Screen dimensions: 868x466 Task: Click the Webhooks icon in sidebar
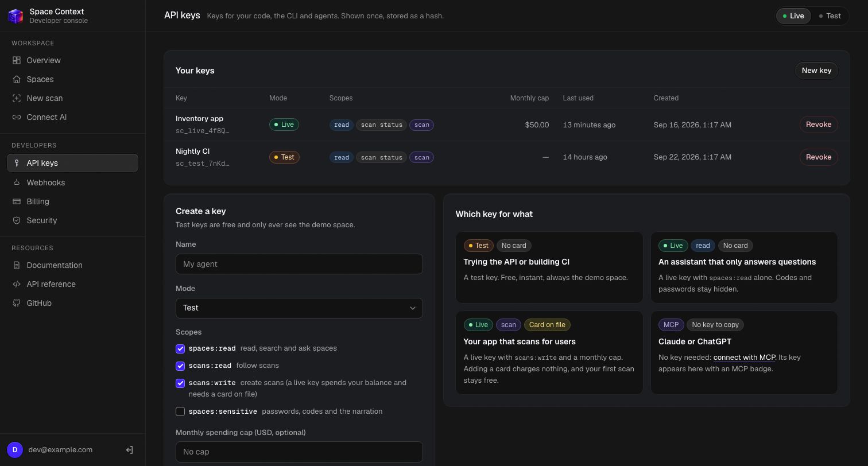[17, 182]
